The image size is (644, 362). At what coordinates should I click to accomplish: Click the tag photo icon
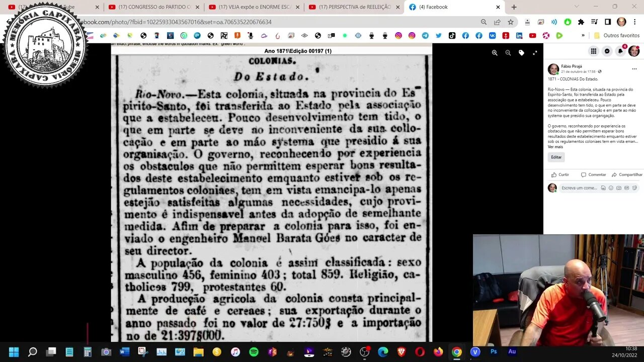coord(521,53)
